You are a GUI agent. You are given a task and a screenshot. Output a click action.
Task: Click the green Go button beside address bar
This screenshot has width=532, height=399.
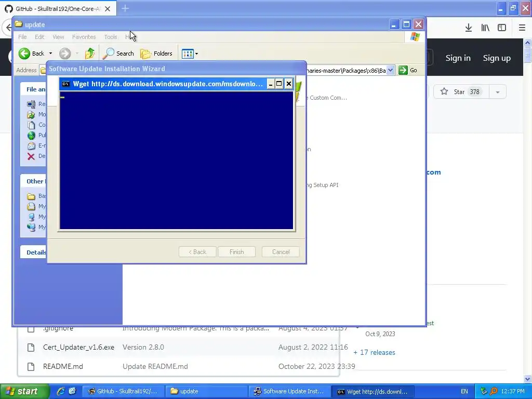(408, 70)
